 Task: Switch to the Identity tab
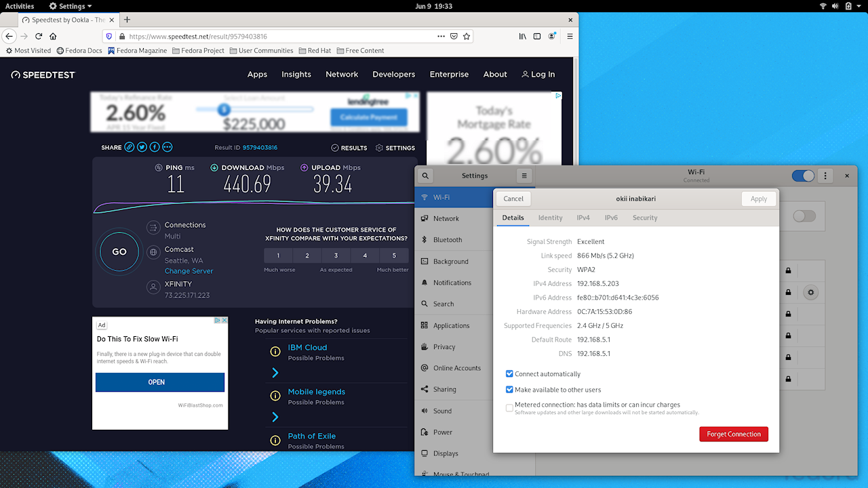point(550,218)
